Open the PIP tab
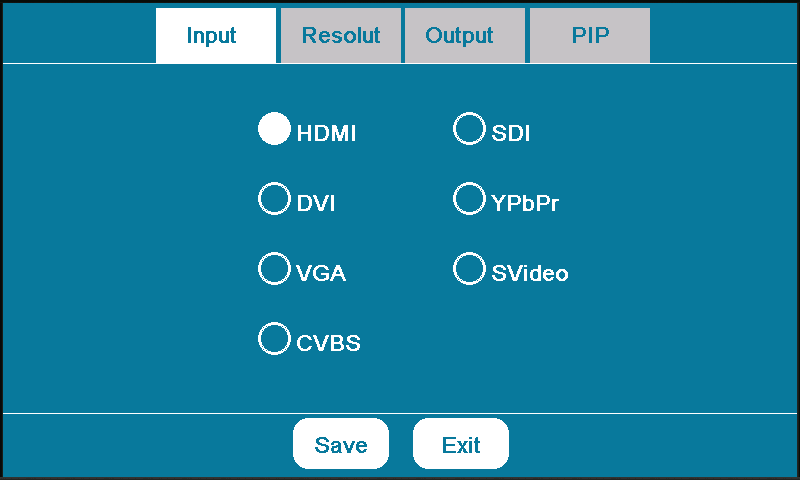Screen dimensions: 800x480 click(590, 36)
